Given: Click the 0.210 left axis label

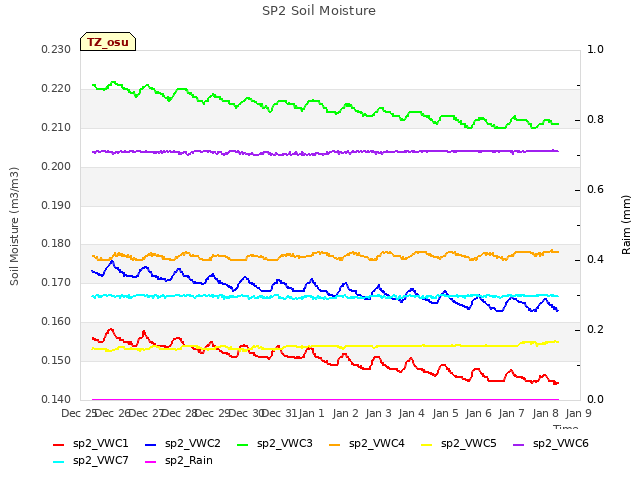Looking at the screenshot, I should pyautogui.click(x=56, y=128).
